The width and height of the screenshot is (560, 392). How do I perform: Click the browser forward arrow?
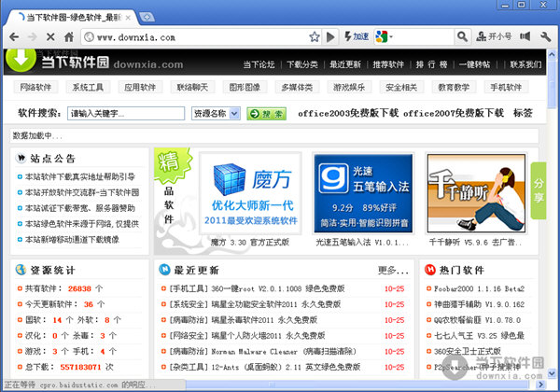click(33, 36)
